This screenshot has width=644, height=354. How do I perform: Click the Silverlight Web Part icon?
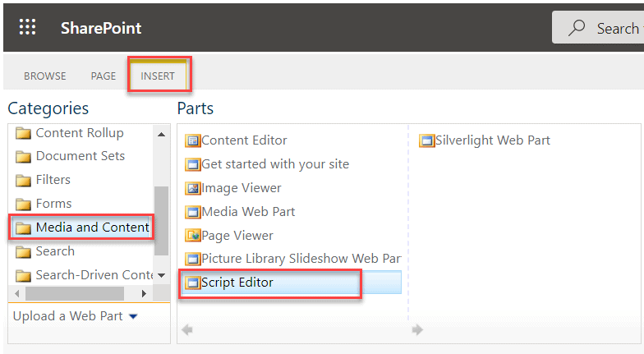[x=427, y=141]
